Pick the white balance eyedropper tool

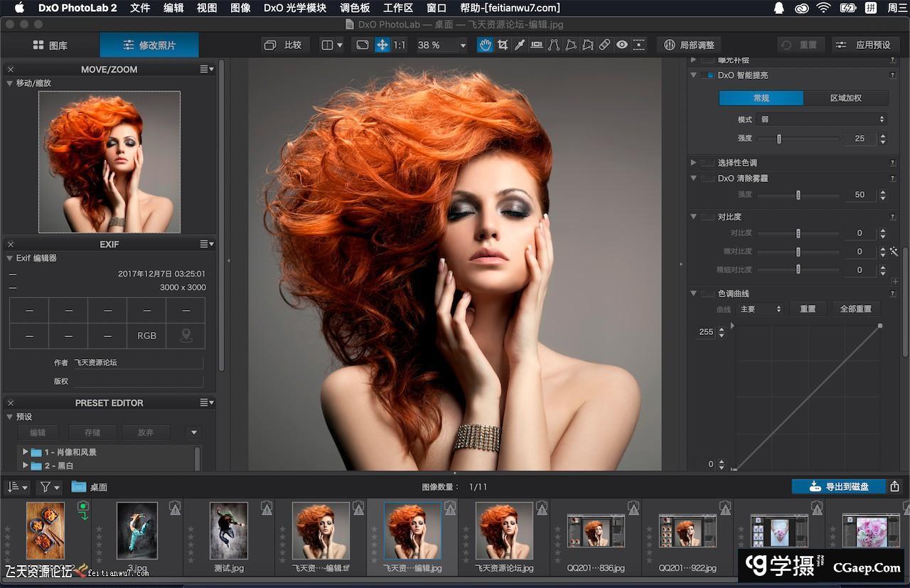coord(520,45)
